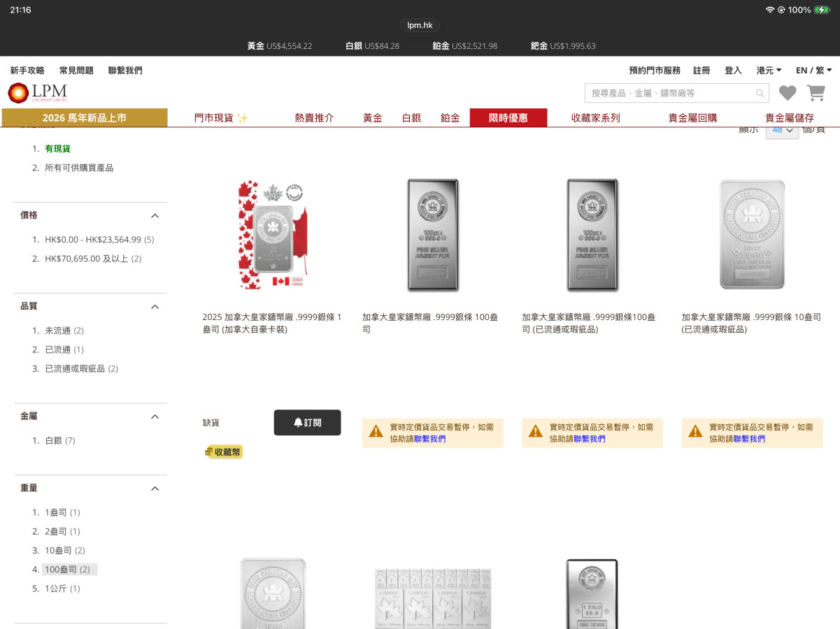The height and width of the screenshot is (629, 840).
Task: Open the shopping cart icon
Action: 816,93
